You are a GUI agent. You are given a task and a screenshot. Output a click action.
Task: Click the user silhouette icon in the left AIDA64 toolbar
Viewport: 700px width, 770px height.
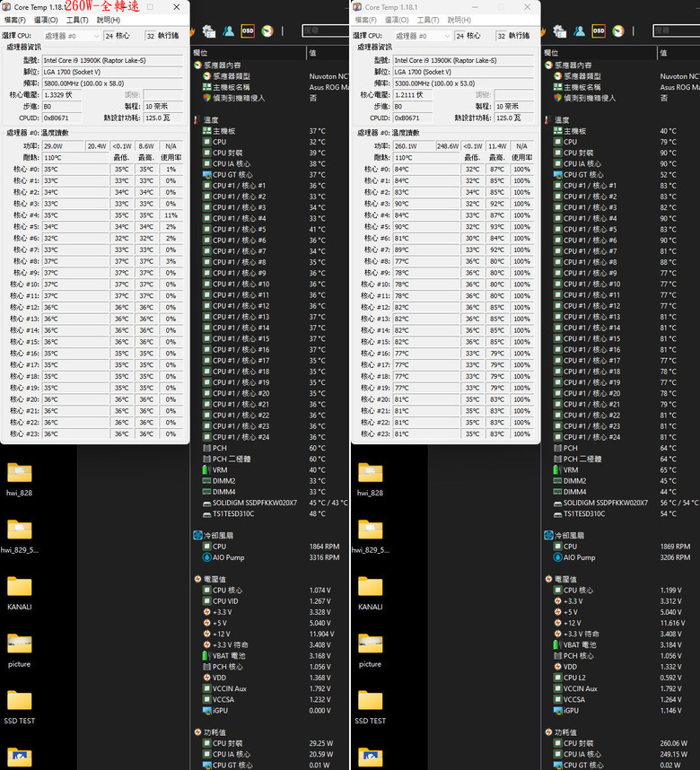click(229, 31)
